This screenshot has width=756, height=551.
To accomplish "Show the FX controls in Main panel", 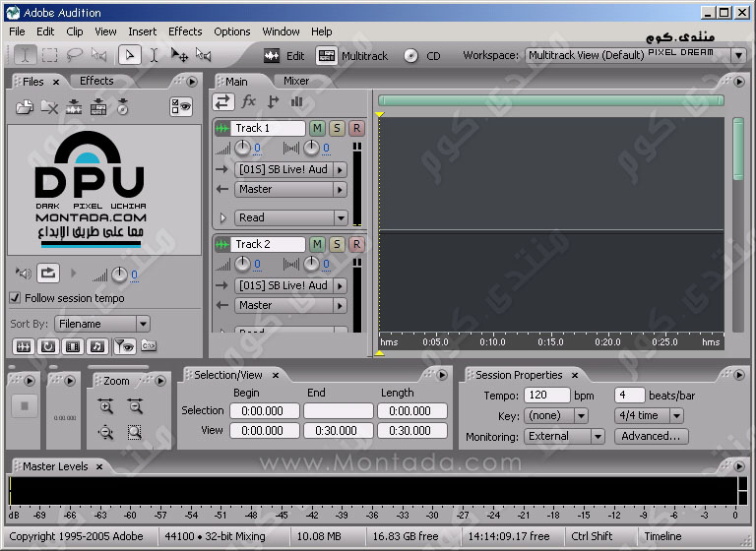I will pyautogui.click(x=249, y=101).
